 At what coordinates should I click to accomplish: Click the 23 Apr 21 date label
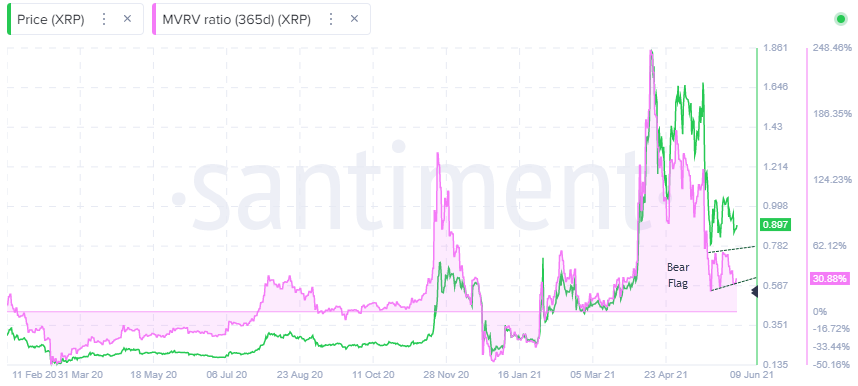(x=666, y=376)
